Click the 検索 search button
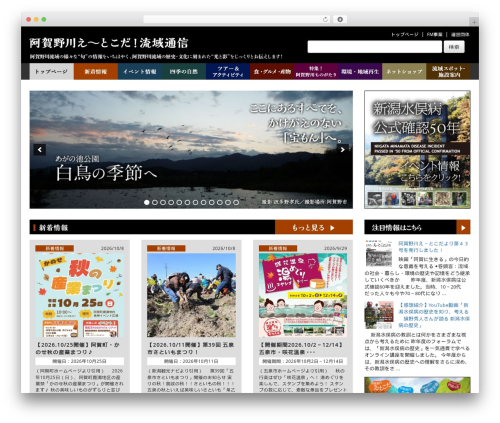 454,47
